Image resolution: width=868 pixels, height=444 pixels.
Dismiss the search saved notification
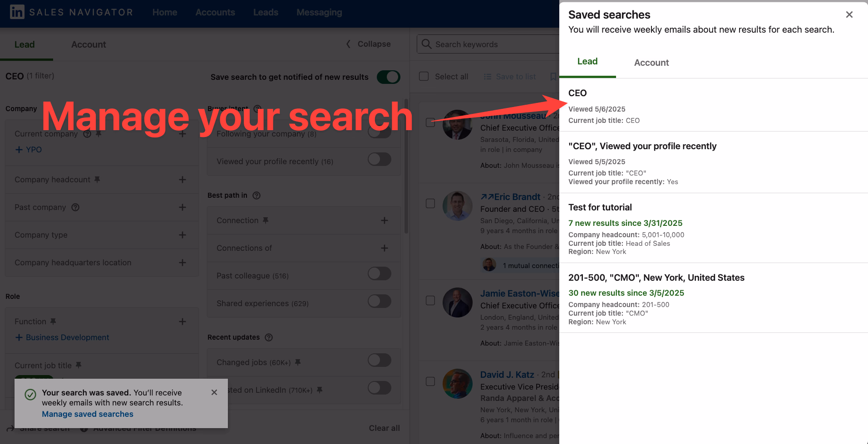(214, 392)
